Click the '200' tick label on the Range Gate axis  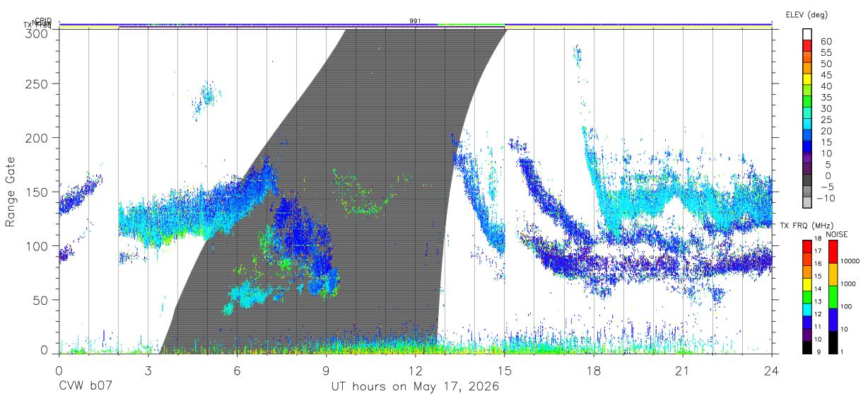[x=37, y=137]
